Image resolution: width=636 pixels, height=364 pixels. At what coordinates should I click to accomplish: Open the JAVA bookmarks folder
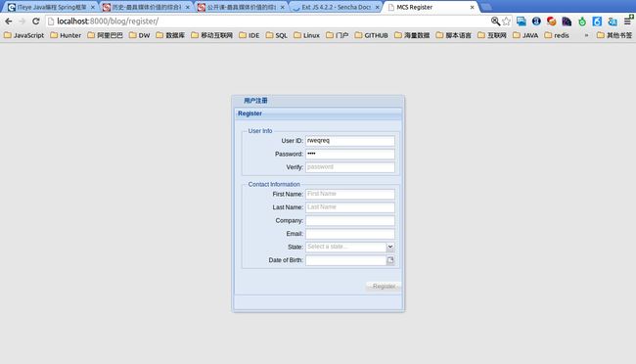(x=525, y=35)
